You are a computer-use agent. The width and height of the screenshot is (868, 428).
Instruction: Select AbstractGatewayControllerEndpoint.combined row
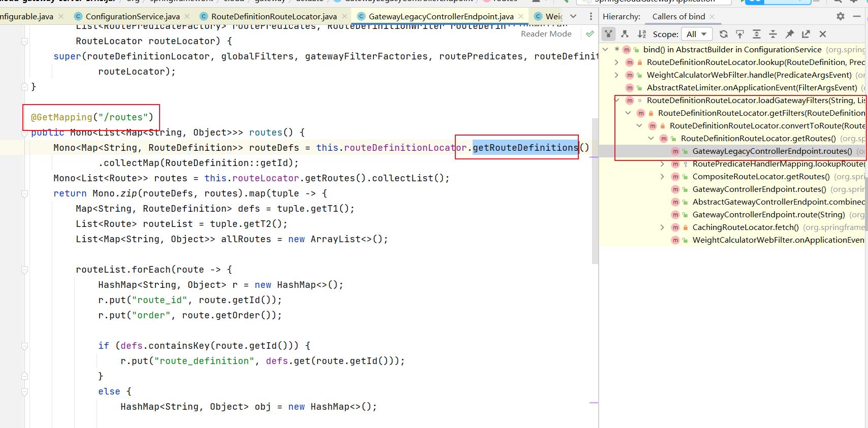point(733,202)
